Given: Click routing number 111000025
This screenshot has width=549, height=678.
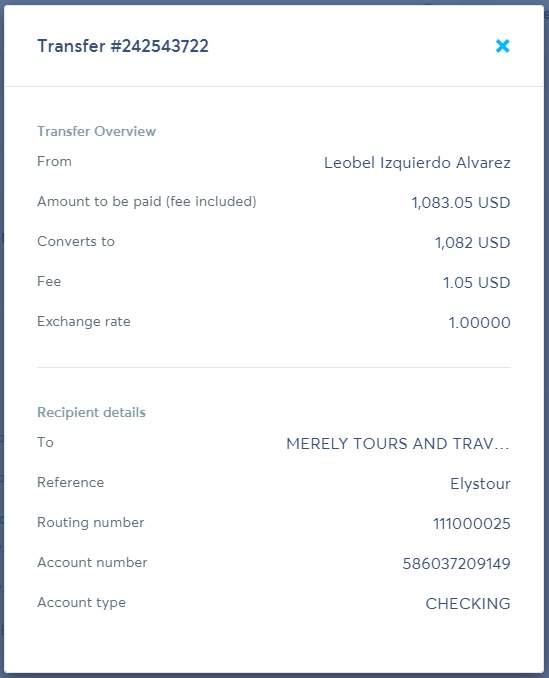Looking at the screenshot, I should click(x=472, y=524).
